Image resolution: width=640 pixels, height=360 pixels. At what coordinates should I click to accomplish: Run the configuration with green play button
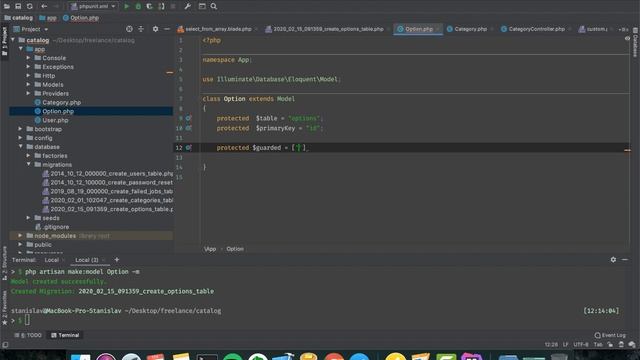pyautogui.click(x=127, y=6)
